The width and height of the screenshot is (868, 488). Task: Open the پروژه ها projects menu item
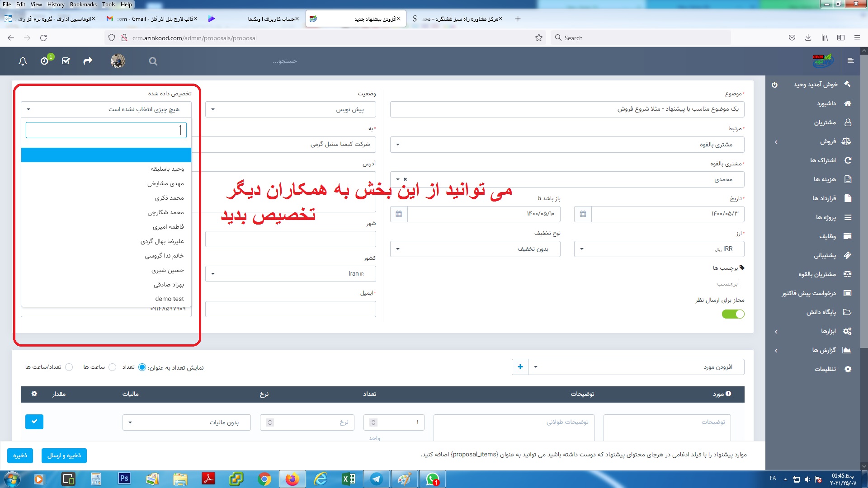(x=826, y=217)
